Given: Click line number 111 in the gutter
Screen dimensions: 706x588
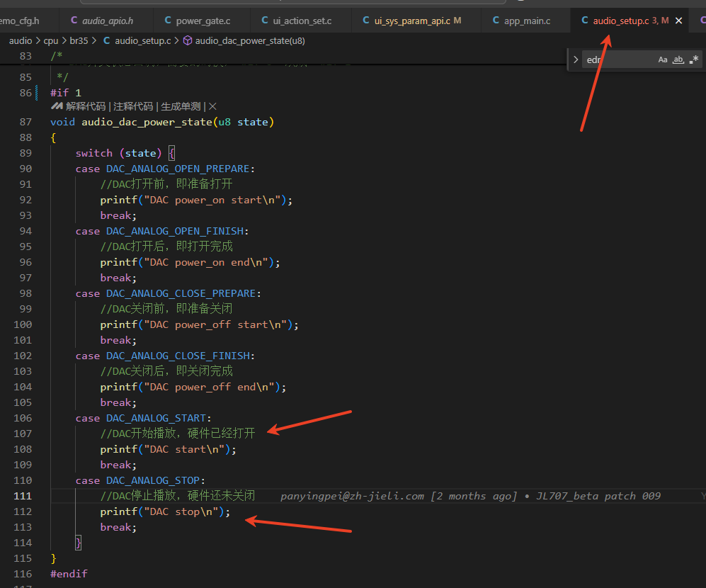Looking at the screenshot, I should pos(23,496).
